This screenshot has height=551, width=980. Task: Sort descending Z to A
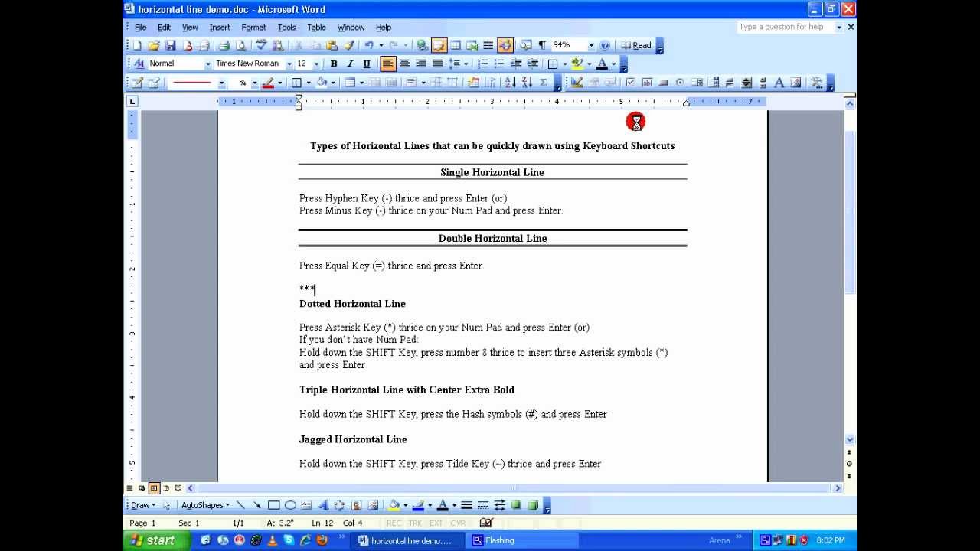(527, 82)
